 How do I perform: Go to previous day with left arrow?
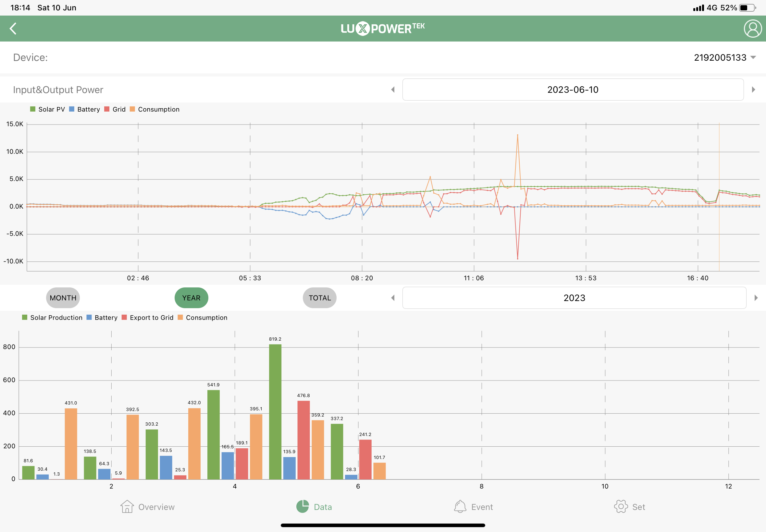[x=393, y=90]
